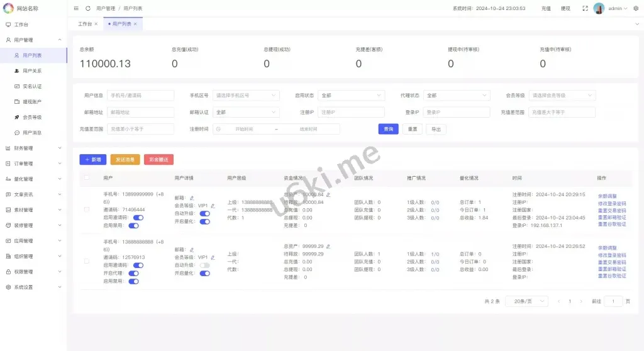Enable the off 自动升级 toggle
Image resolution: width=644 pixels, height=351 pixels.
tap(204, 265)
